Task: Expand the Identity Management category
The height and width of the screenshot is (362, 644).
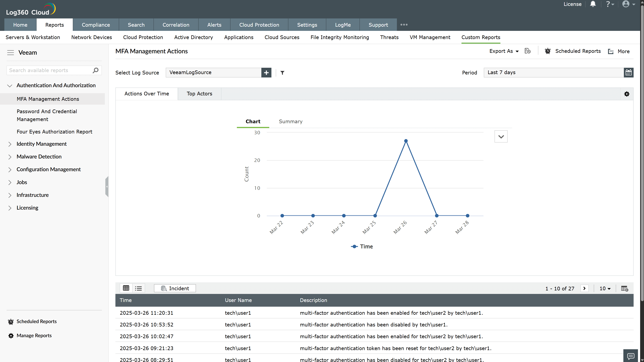Action: (x=41, y=144)
